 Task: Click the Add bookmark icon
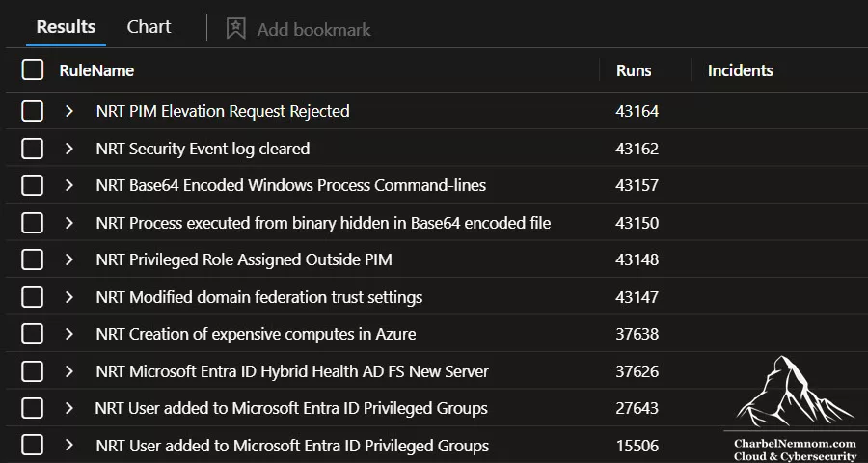click(x=236, y=28)
